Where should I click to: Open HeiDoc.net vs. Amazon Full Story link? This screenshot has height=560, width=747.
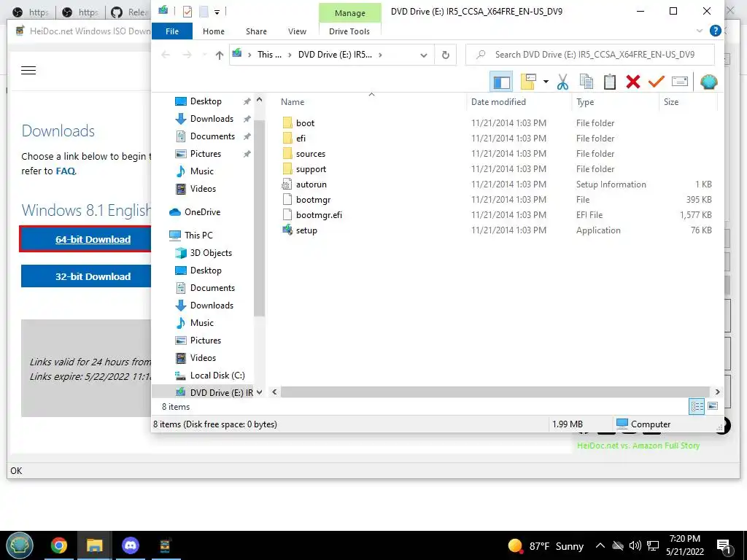tap(638, 446)
